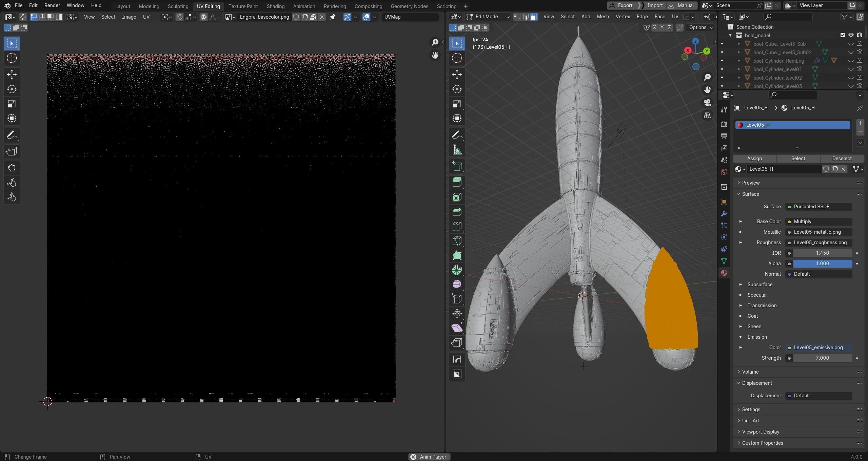The height and width of the screenshot is (461, 868).
Task: Activate the Knife tool in 3D toolbar
Action: pyautogui.click(x=457, y=241)
